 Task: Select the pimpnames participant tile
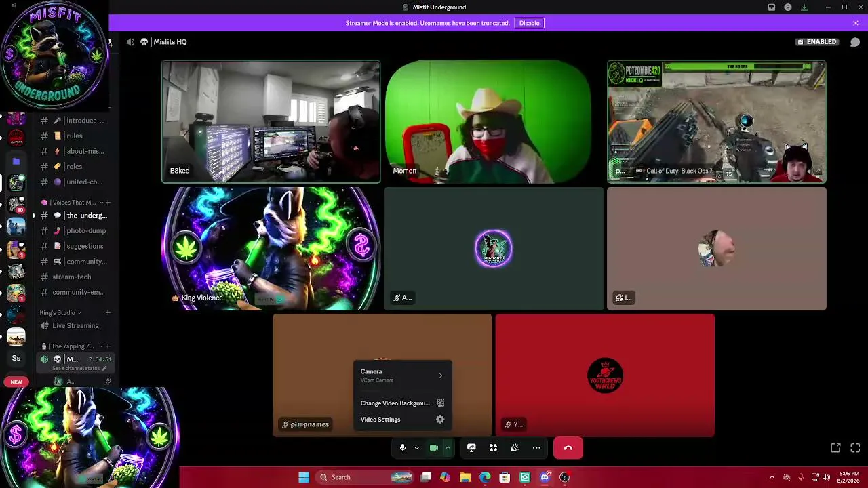pos(382,375)
